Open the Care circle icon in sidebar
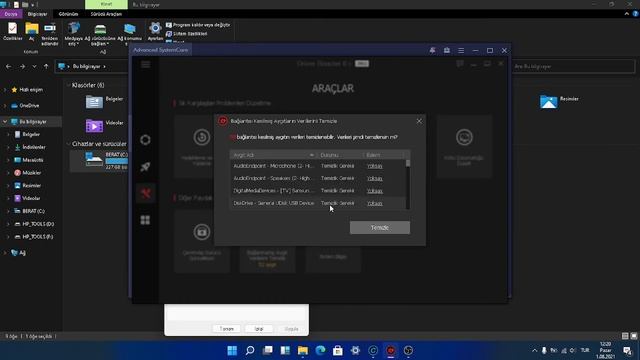 click(x=145, y=140)
